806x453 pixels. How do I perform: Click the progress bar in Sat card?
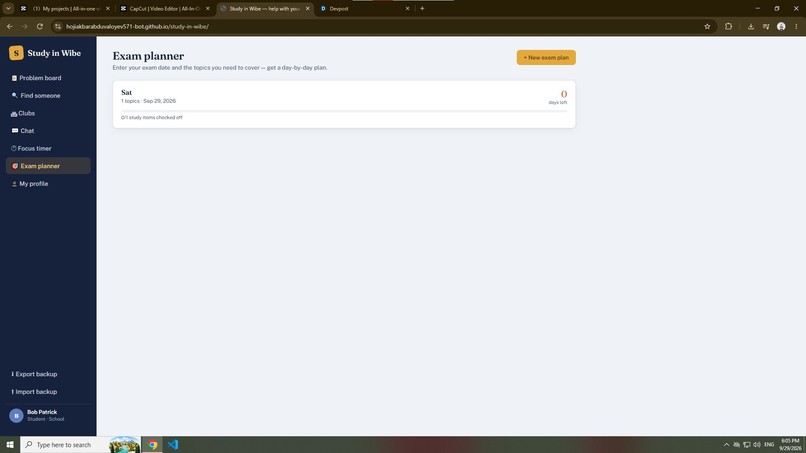(344, 111)
